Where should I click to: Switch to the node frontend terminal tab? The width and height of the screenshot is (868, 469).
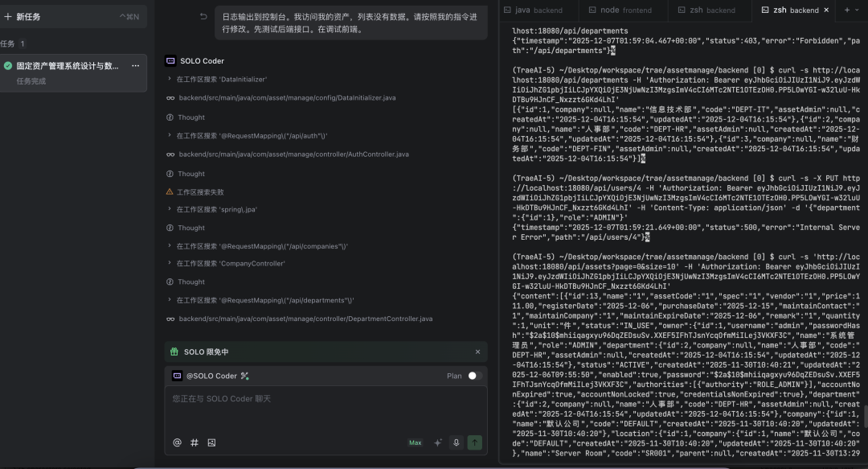click(620, 10)
